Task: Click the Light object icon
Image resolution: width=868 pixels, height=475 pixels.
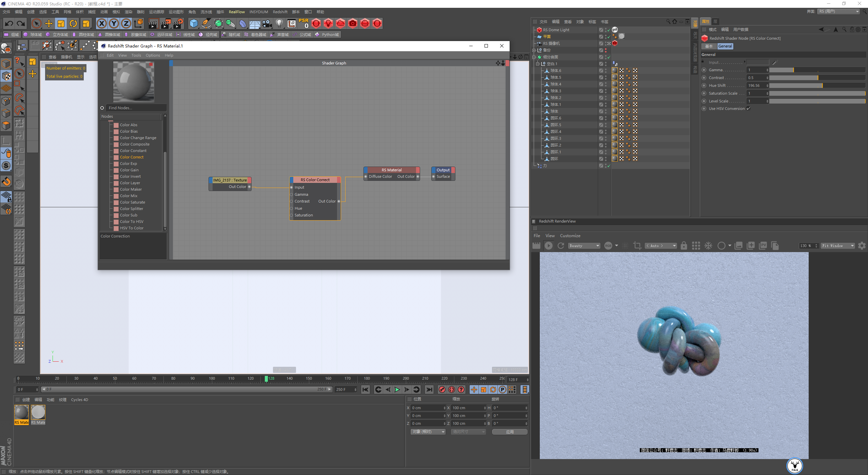Action: 279,23
